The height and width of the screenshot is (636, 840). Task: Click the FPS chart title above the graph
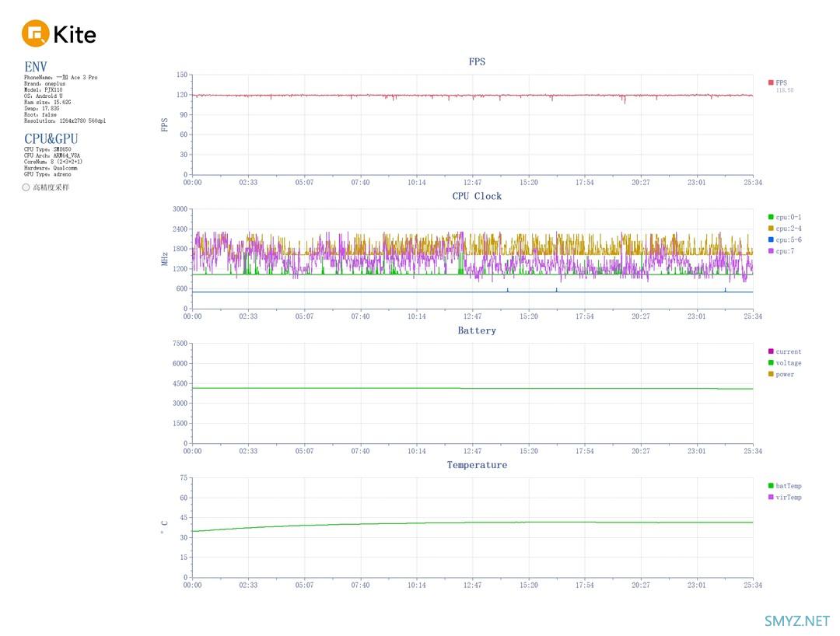click(x=477, y=61)
